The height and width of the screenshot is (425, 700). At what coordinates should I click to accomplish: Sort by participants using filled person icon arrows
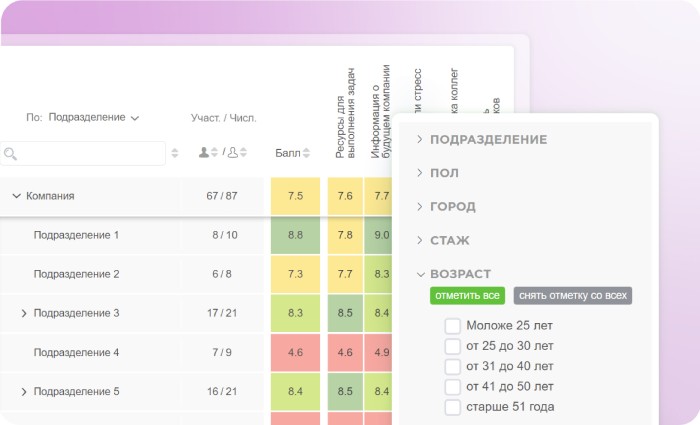[214, 152]
